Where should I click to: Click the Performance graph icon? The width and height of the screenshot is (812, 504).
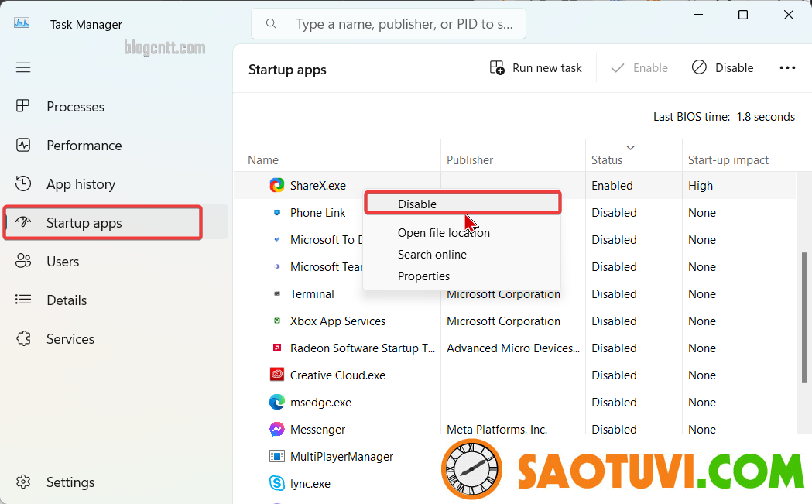click(x=22, y=145)
